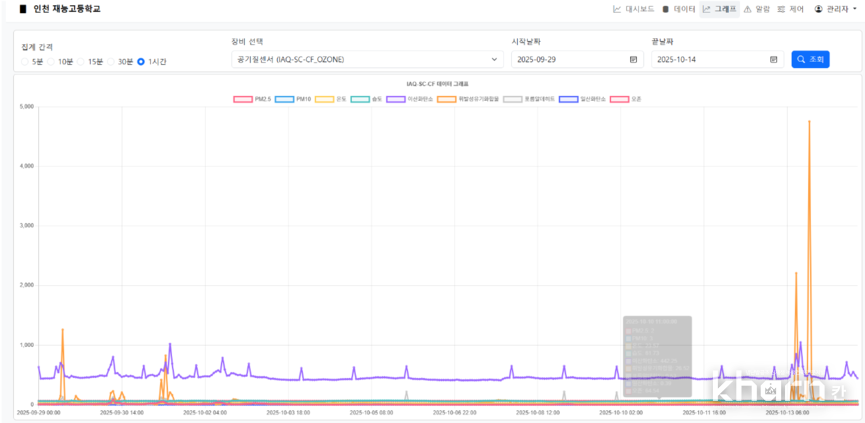Image resolution: width=865 pixels, height=423 pixels.
Task: Hide the 이산화탄소 series in the legend
Action: [409, 99]
